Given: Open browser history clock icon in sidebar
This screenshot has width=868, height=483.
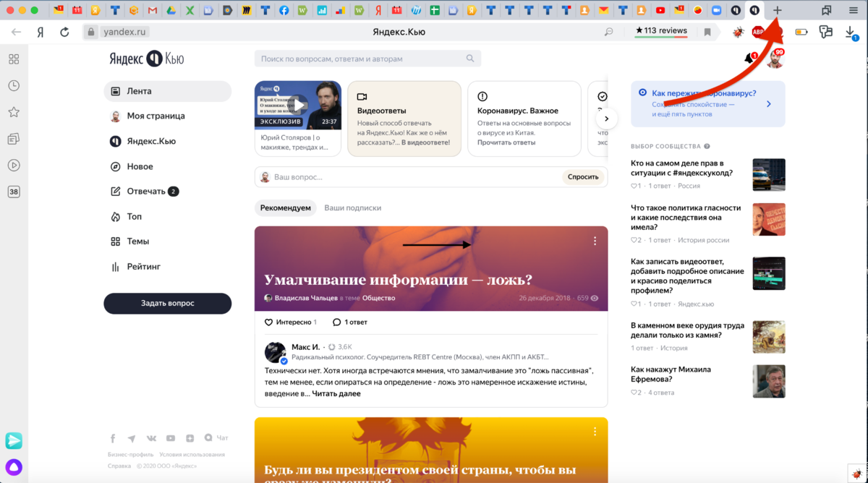Looking at the screenshot, I should (x=14, y=85).
